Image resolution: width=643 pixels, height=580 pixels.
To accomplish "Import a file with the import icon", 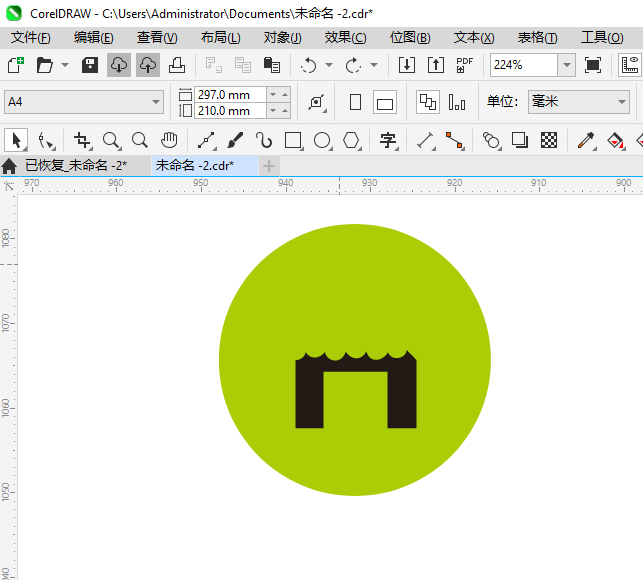I will [x=407, y=65].
